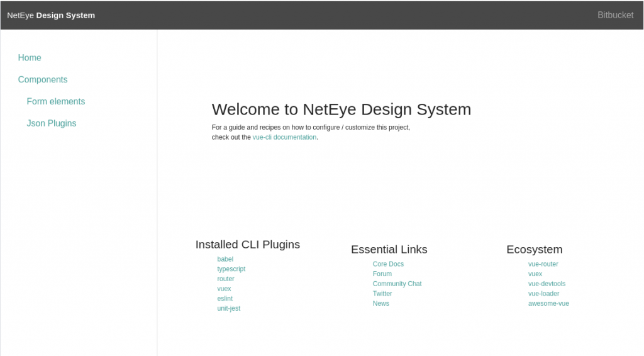644x356 pixels.
Task: Click the Ecosystem heading
Action: 535,249
